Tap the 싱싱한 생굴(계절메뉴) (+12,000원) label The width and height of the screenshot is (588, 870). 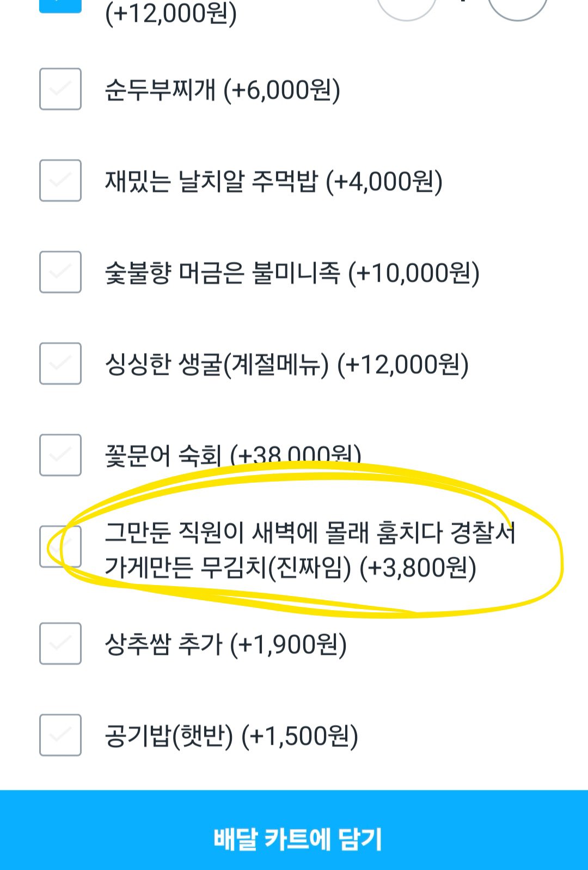(286, 364)
